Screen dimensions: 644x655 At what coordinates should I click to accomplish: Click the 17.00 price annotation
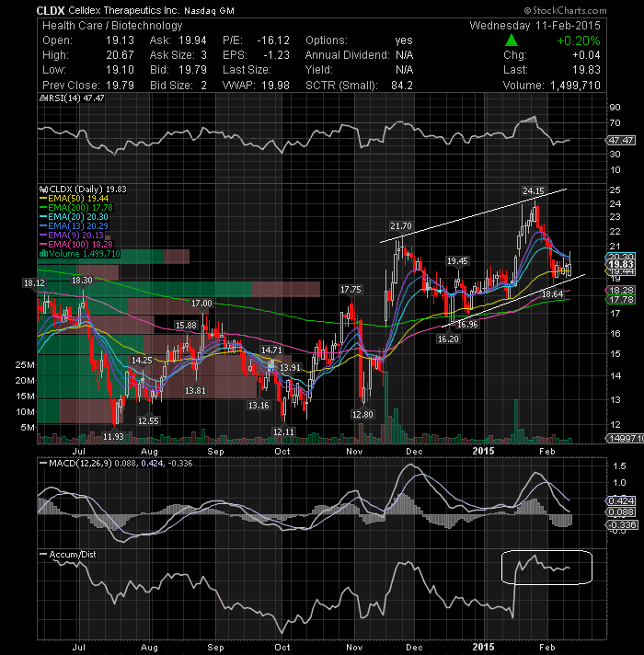201,303
